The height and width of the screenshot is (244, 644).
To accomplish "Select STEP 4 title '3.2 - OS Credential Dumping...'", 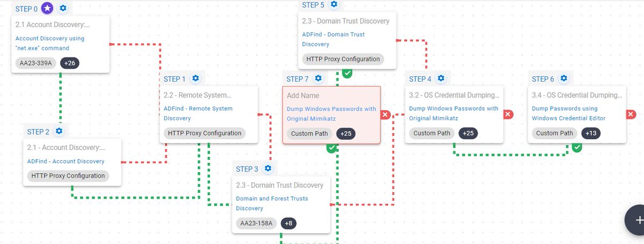I will click(x=455, y=95).
